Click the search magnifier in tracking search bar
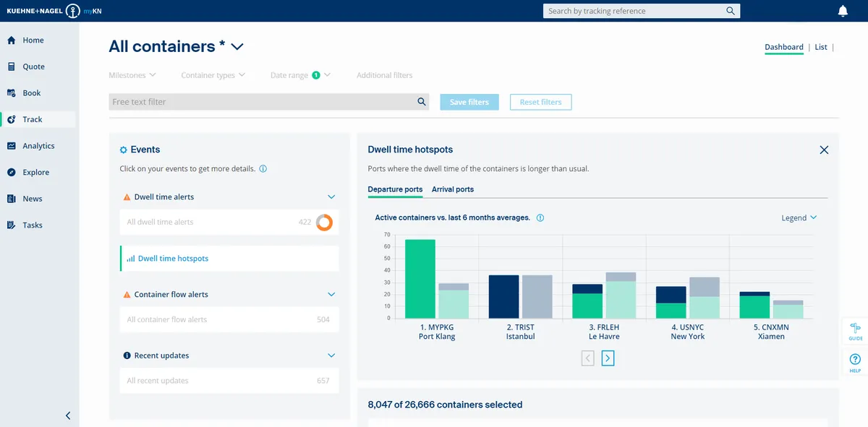 click(730, 11)
